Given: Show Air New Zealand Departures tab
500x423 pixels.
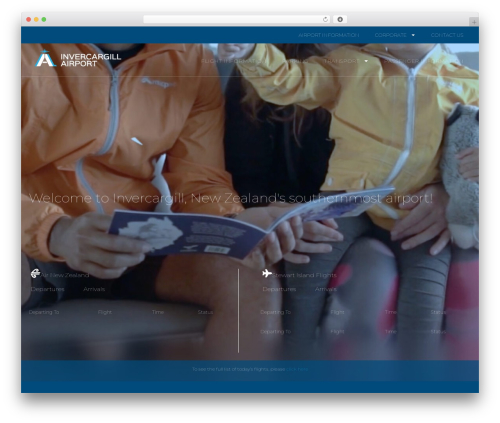Looking at the screenshot, I should click(47, 289).
